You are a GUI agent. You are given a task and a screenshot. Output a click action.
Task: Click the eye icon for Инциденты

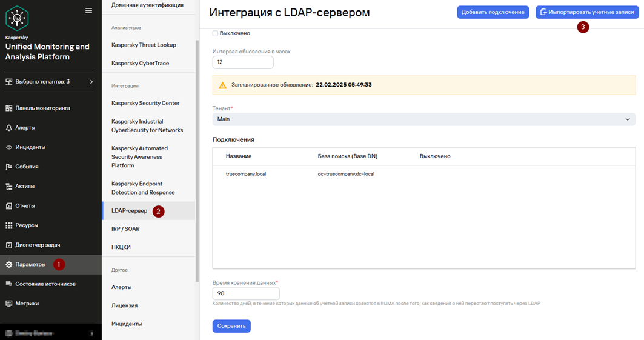8,147
